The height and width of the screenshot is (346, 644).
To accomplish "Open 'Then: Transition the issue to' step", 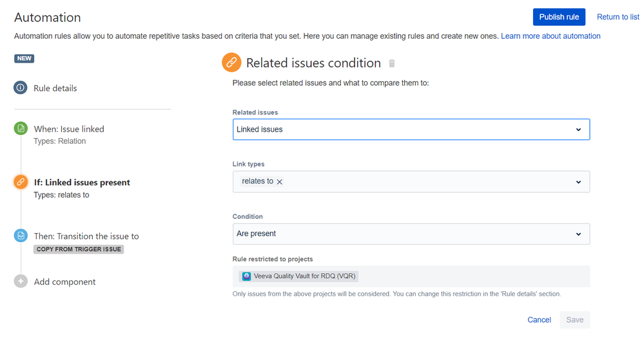I will (x=86, y=236).
